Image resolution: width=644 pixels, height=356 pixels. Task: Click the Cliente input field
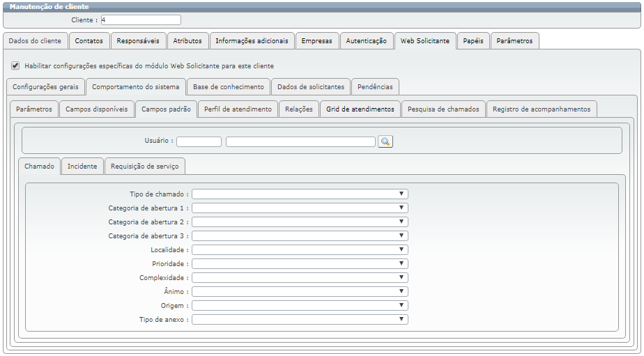click(x=141, y=20)
